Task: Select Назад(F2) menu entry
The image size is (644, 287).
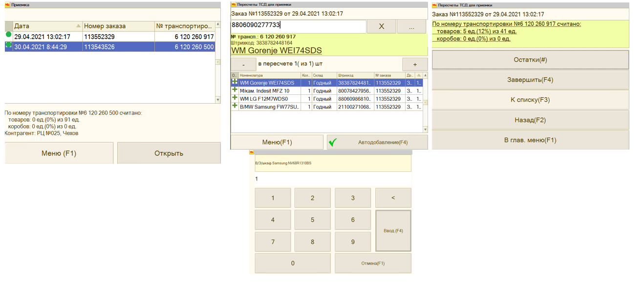Action: tap(530, 120)
